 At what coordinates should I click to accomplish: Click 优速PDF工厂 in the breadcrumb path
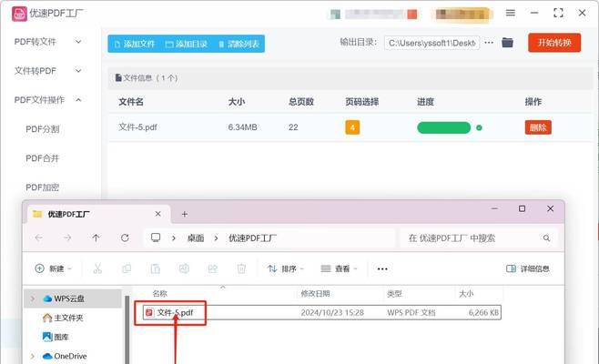[x=252, y=238]
